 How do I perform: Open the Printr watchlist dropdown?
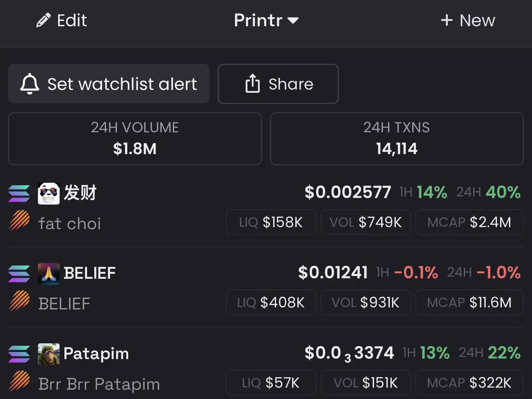tap(266, 20)
